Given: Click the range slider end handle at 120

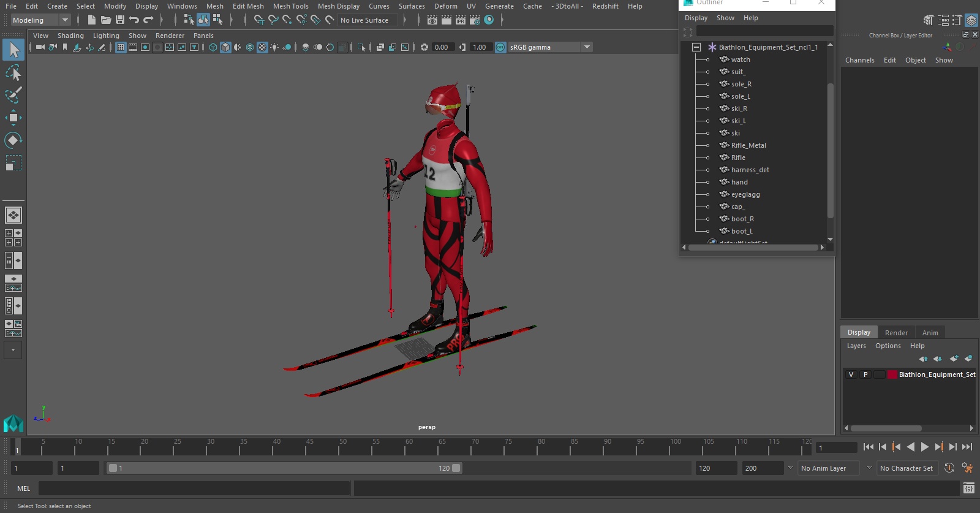Looking at the screenshot, I should tap(456, 468).
